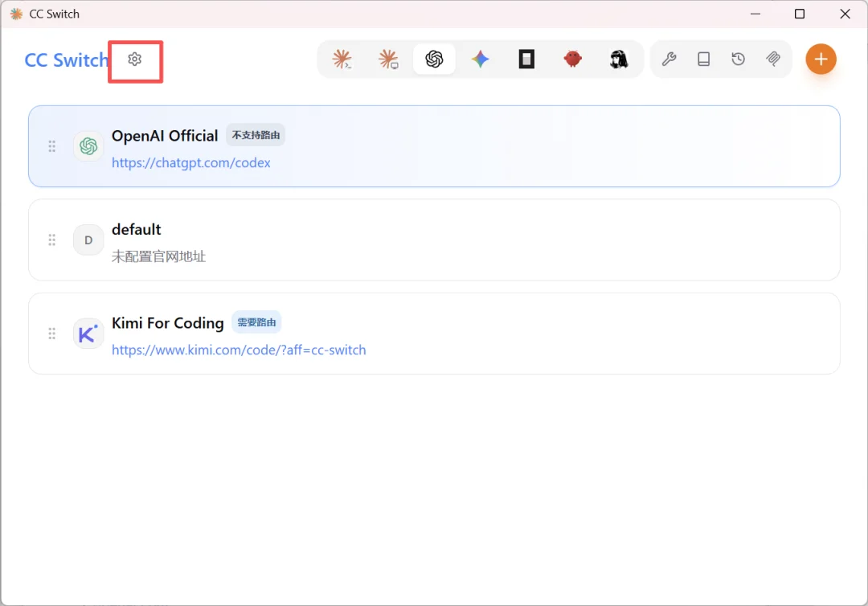This screenshot has width=868, height=606.
Task: Select the black square app icon
Action: coord(526,59)
